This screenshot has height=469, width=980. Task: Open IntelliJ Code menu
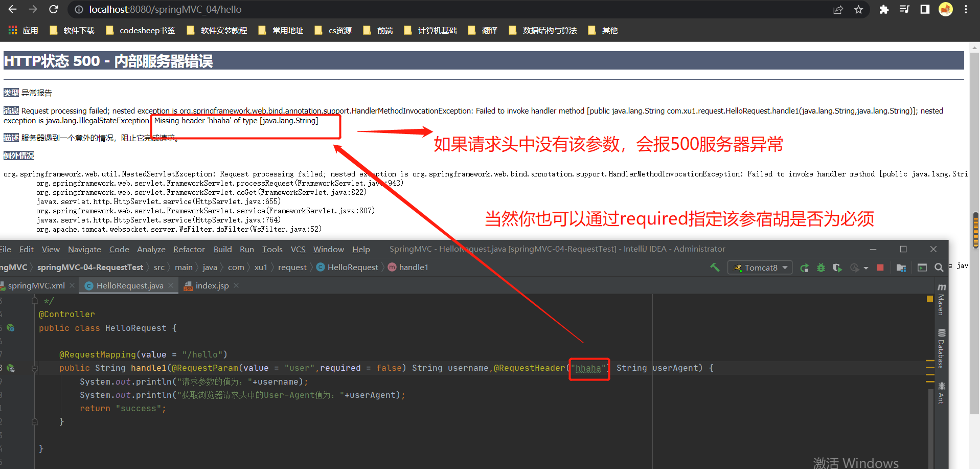[119, 249]
